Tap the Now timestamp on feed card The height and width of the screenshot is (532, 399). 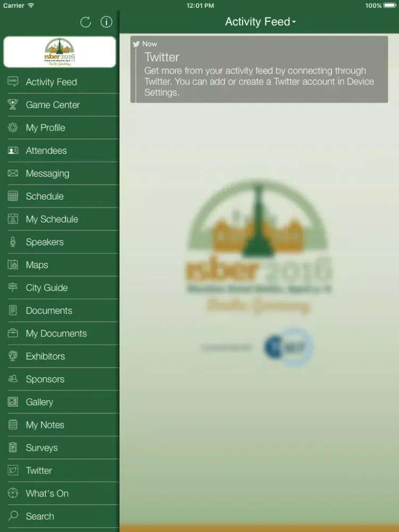click(x=149, y=44)
